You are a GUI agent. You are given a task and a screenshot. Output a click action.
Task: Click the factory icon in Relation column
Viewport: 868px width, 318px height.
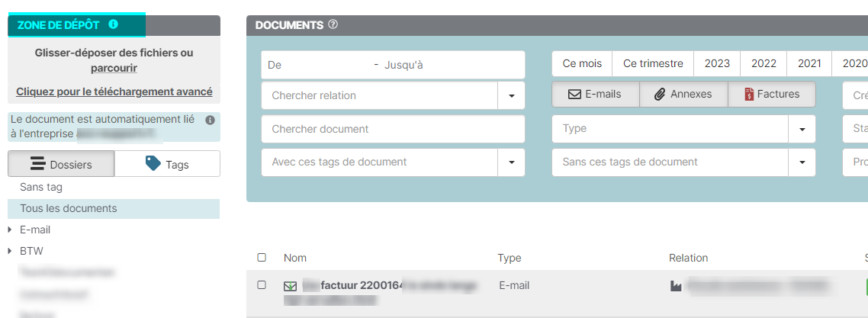[x=675, y=287]
